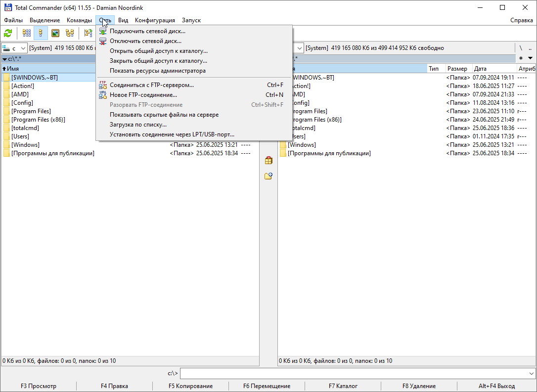Open left panel path c:\*.* history triangle
This screenshot has width=537, height=392.
(x=4, y=59)
